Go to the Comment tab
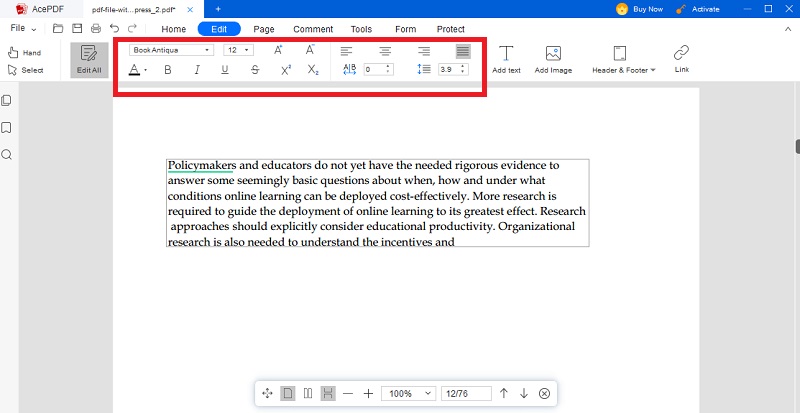This screenshot has height=413, width=800. (x=313, y=29)
